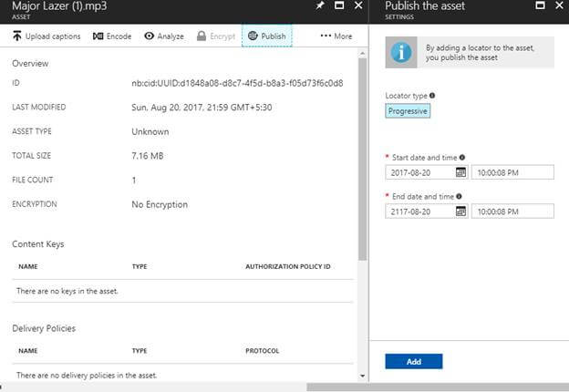The height and width of the screenshot is (392, 569).
Task: Pin the Major Lazer asset blade
Action: click(320, 5)
